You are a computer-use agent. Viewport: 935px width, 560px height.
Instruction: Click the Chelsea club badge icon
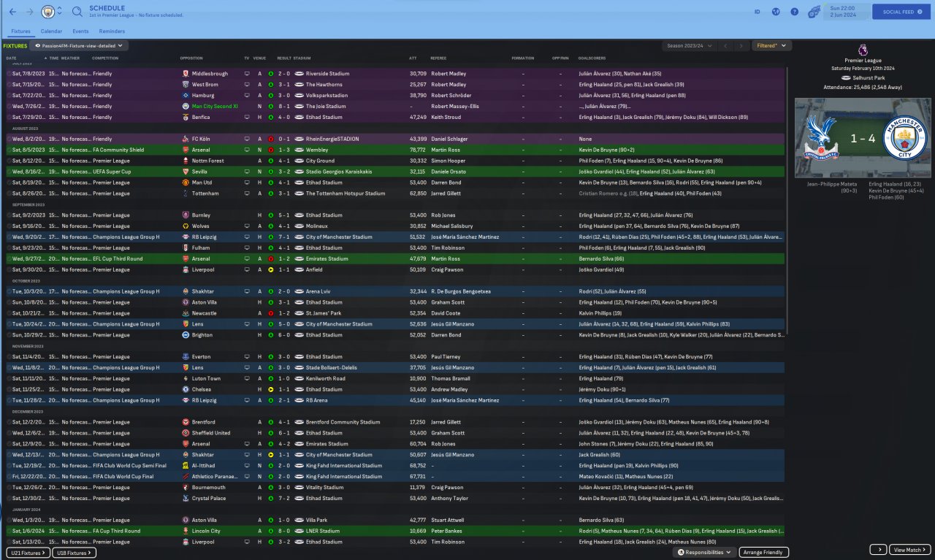click(x=186, y=389)
